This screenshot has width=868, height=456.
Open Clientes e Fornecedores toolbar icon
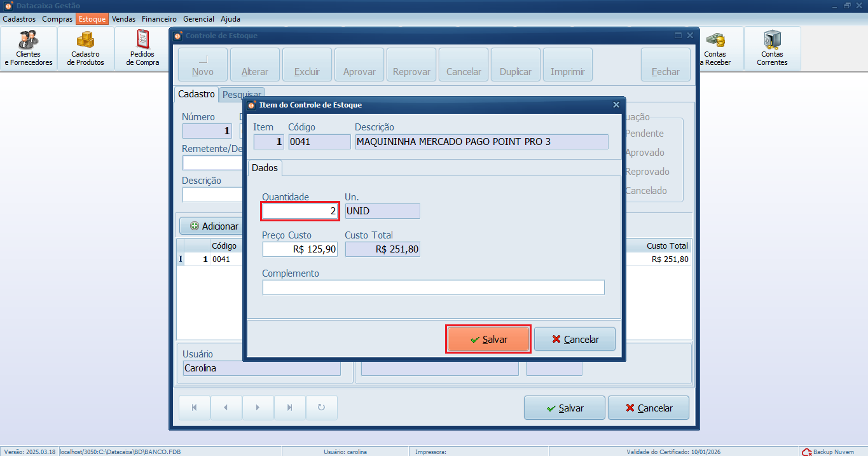(x=29, y=48)
